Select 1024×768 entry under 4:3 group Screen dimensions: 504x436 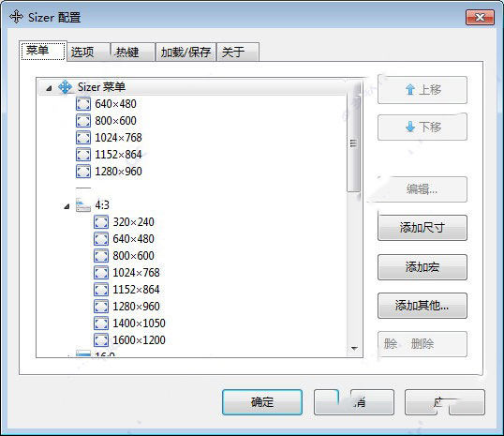pyautogui.click(x=136, y=273)
